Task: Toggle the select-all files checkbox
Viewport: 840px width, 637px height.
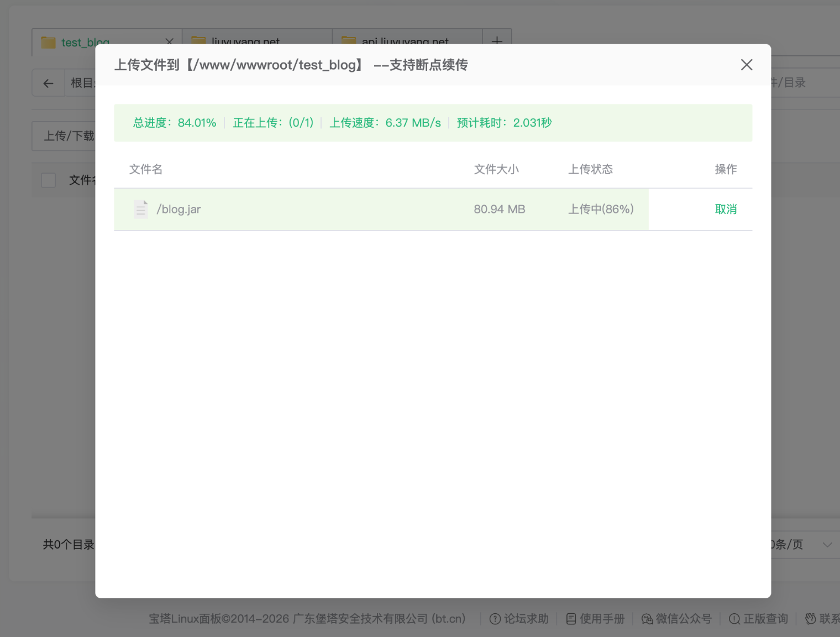Action: [x=49, y=180]
